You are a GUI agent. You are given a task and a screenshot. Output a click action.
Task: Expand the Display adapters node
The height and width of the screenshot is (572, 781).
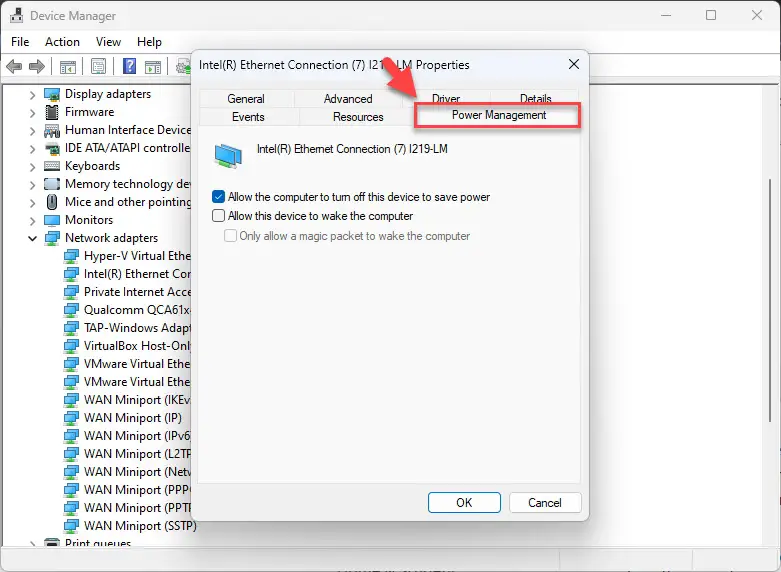tap(32, 95)
